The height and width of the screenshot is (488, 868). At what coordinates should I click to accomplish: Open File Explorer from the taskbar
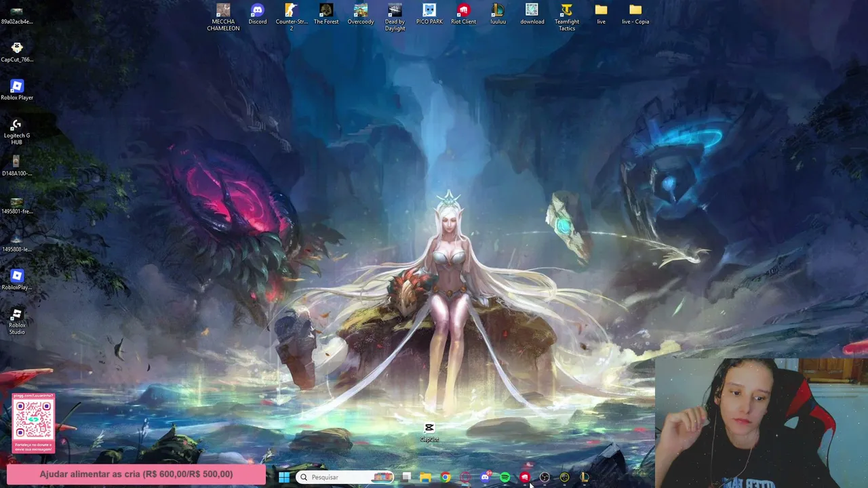425,477
